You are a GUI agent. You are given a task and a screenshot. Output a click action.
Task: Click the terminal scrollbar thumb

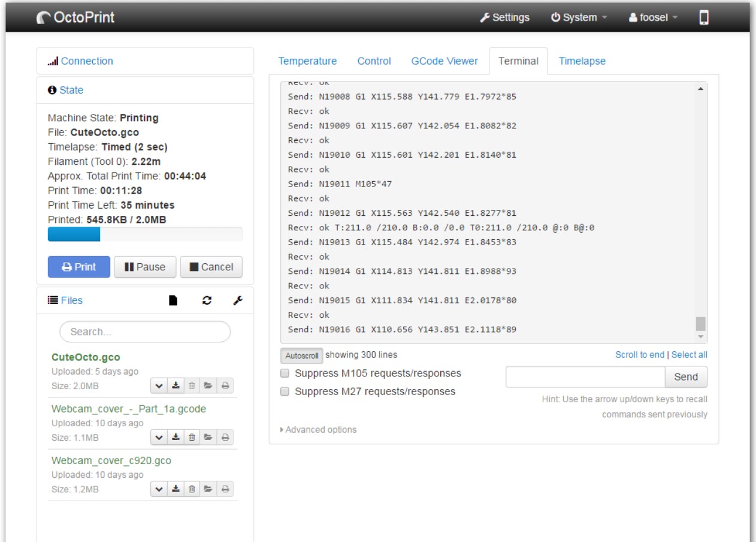click(x=700, y=324)
